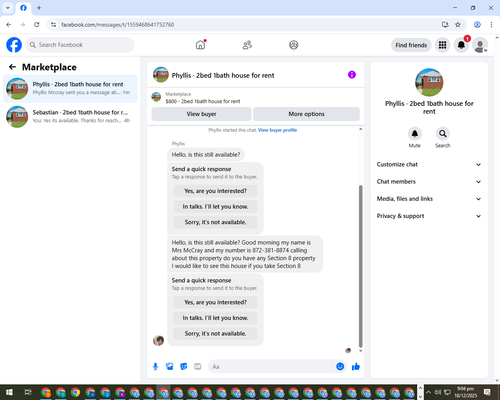This screenshot has height=400, width=500.
Task: Send first 'Yes, are you interested?' quick response
Action: coord(215,191)
